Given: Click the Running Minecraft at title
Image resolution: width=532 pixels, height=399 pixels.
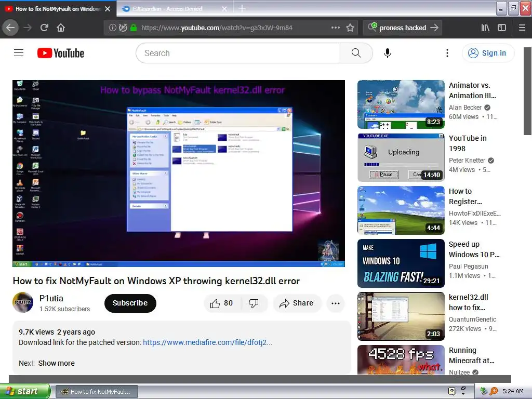Looking at the screenshot, I should [x=472, y=355].
